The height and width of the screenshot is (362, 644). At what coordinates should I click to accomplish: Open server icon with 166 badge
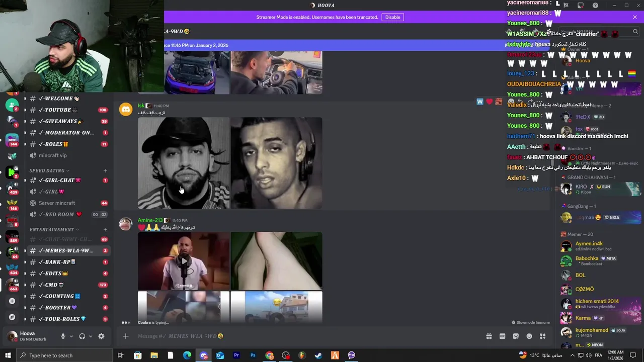pyautogui.click(x=12, y=204)
